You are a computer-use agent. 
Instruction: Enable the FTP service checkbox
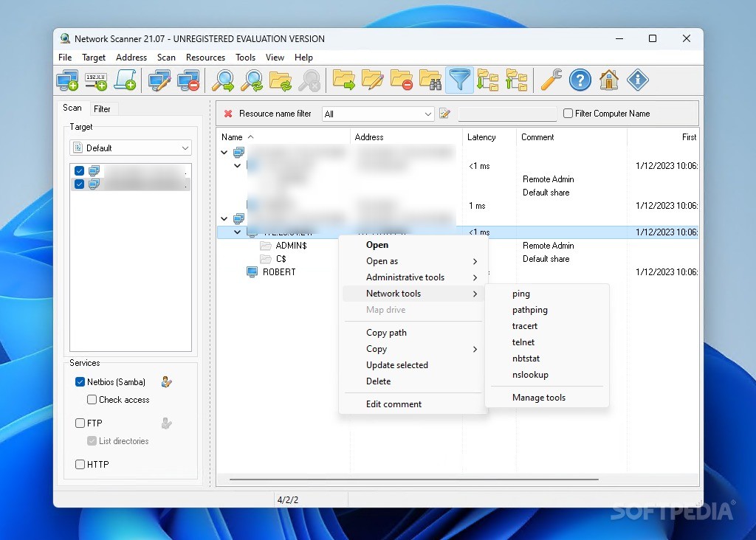80,423
